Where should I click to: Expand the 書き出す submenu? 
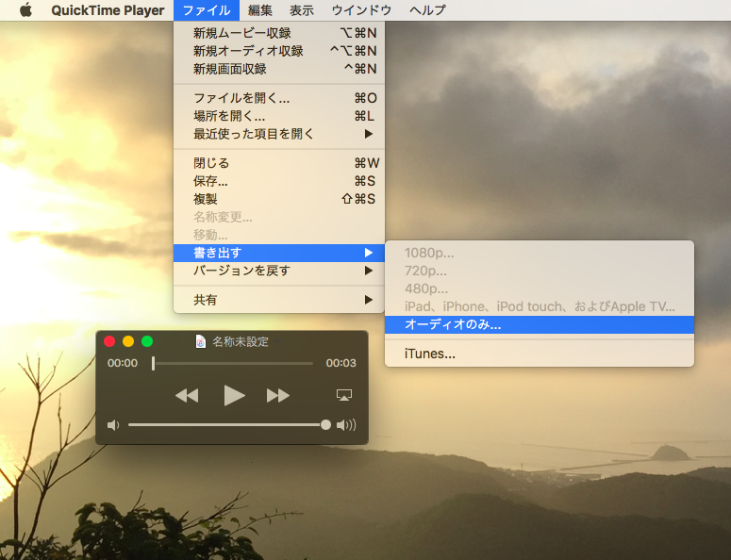tap(279, 253)
